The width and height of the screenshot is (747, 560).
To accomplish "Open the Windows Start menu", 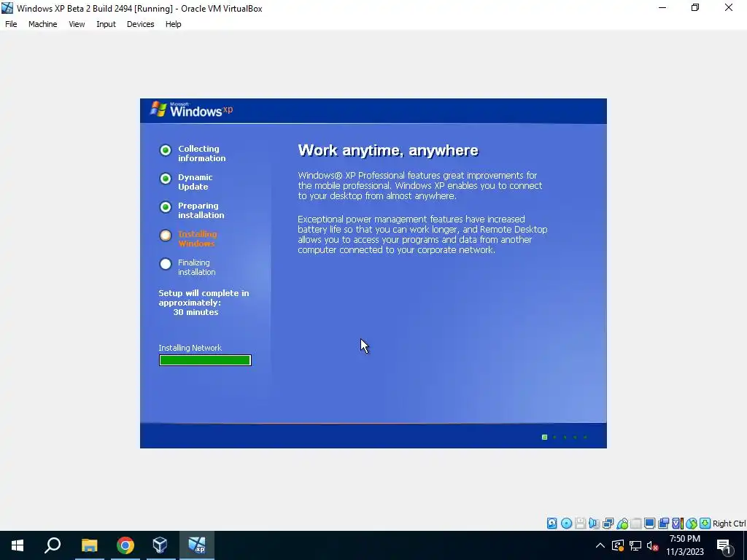I will pos(18,545).
